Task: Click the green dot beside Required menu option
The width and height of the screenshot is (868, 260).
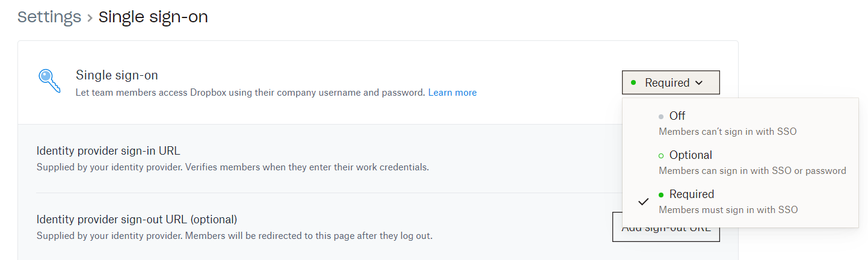Action: [x=661, y=195]
